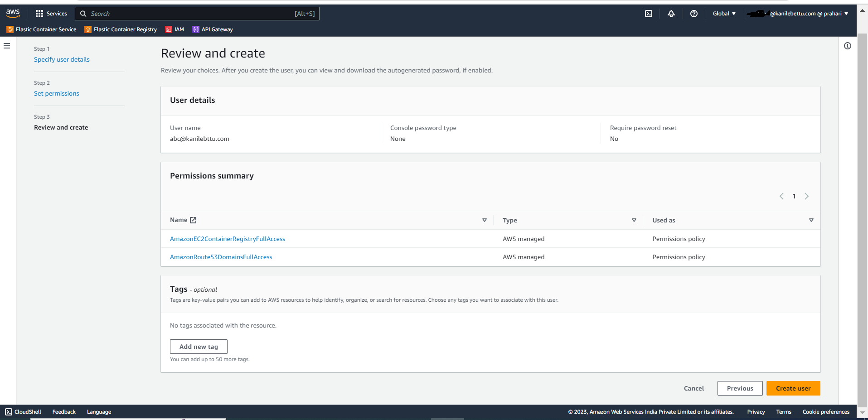The width and height of the screenshot is (868, 420).
Task: Click the AWS logo home icon
Action: point(13,14)
